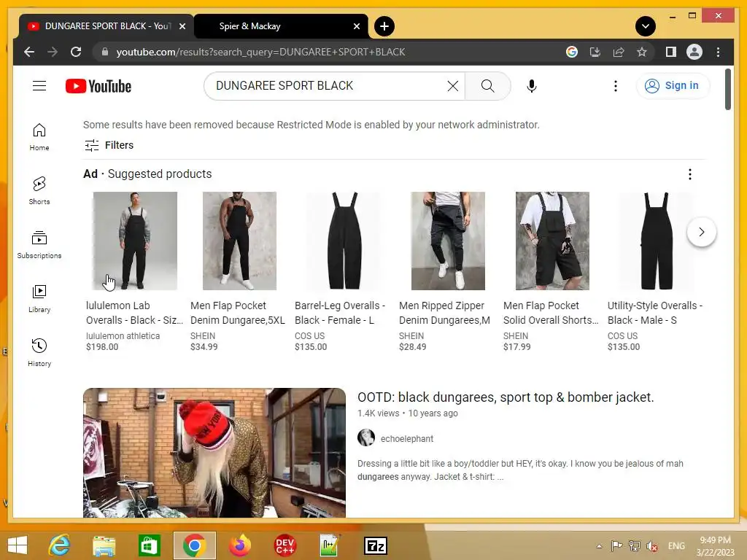Go back with the browser back arrow

point(29,52)
